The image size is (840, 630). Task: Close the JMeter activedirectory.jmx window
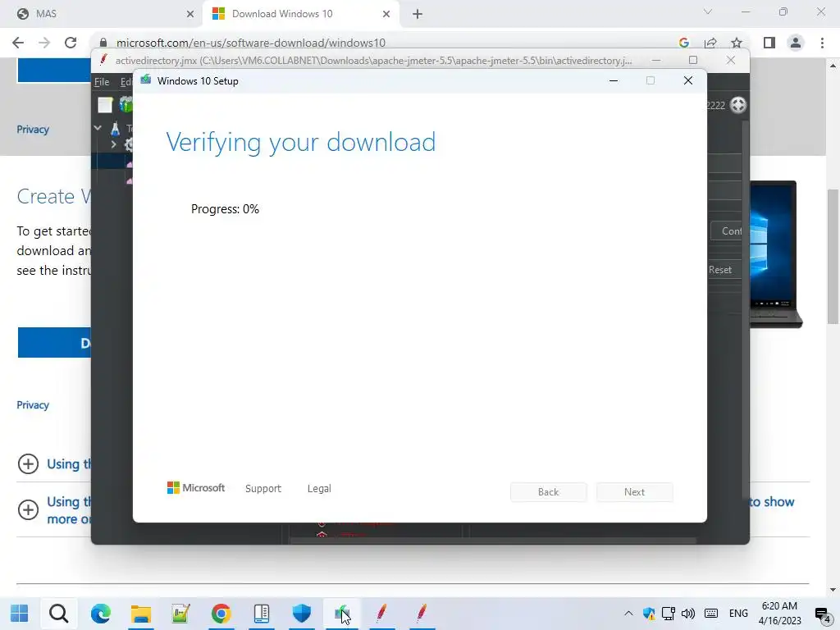pos(731,61)
